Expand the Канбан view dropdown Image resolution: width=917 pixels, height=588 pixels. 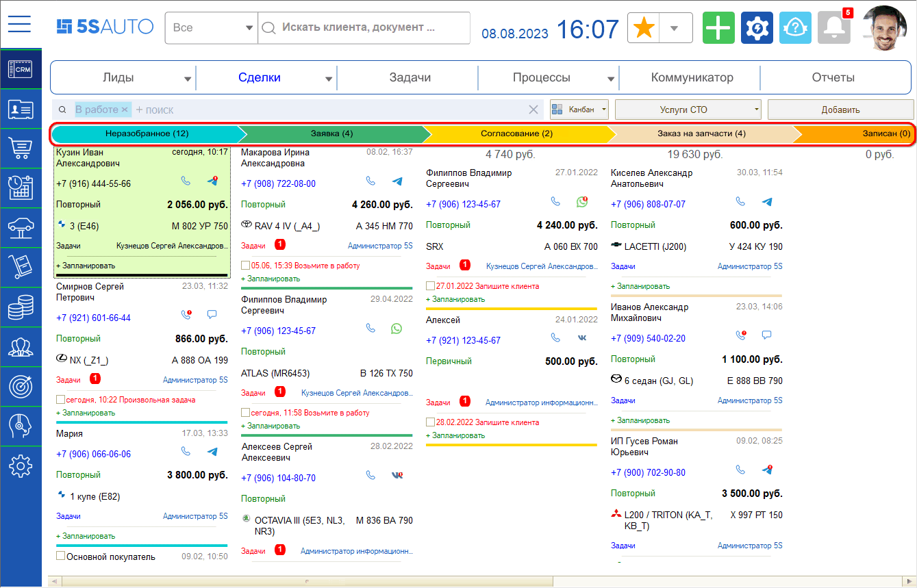coord(579,110)
